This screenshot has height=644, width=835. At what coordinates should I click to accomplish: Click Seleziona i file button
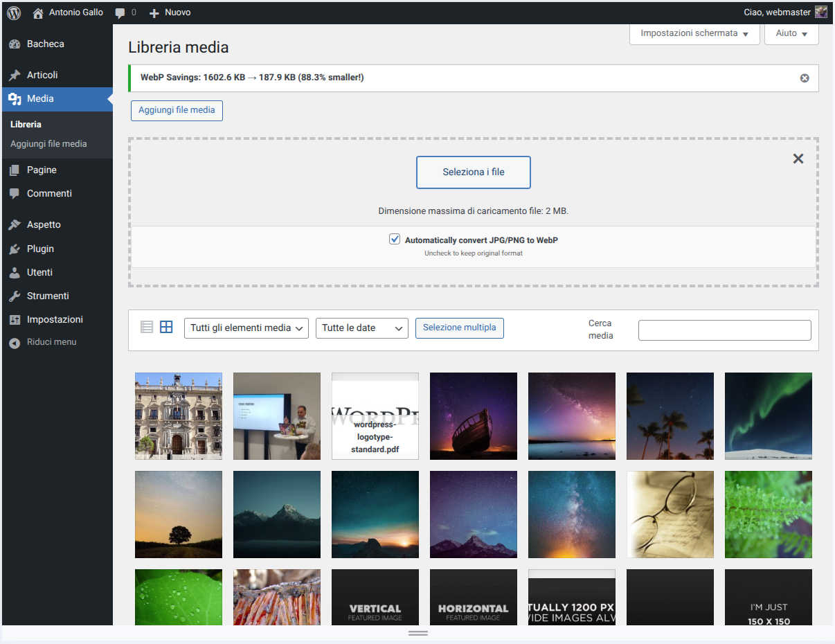pyautogui.click(x=474, y=172)
